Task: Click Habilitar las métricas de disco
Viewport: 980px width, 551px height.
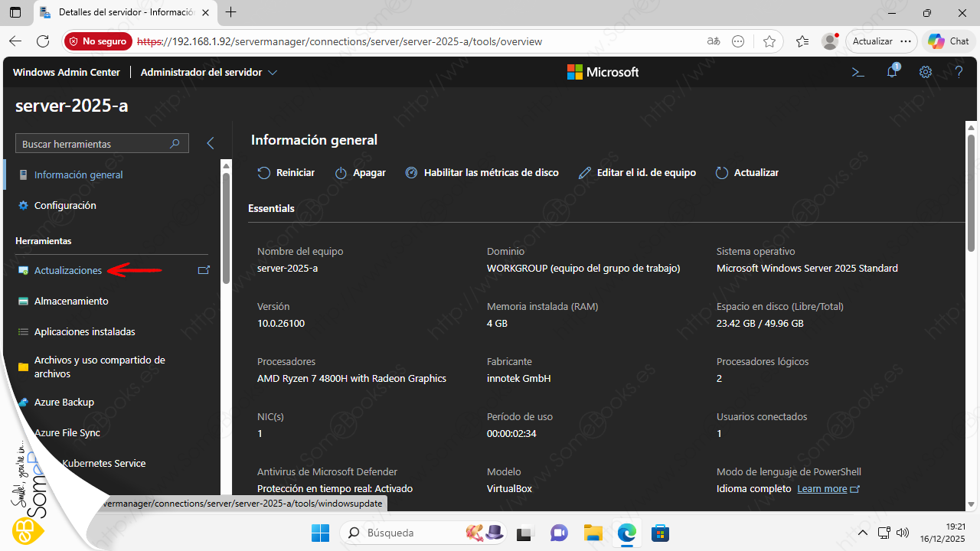Action: point(482,173)
